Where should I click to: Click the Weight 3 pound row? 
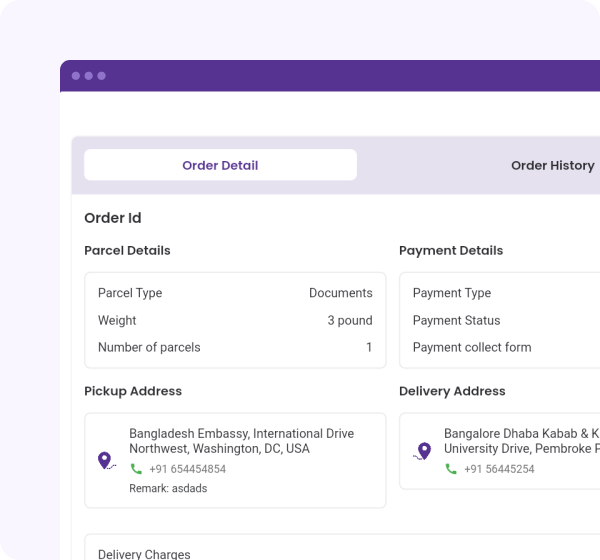[x=235, y=320]
